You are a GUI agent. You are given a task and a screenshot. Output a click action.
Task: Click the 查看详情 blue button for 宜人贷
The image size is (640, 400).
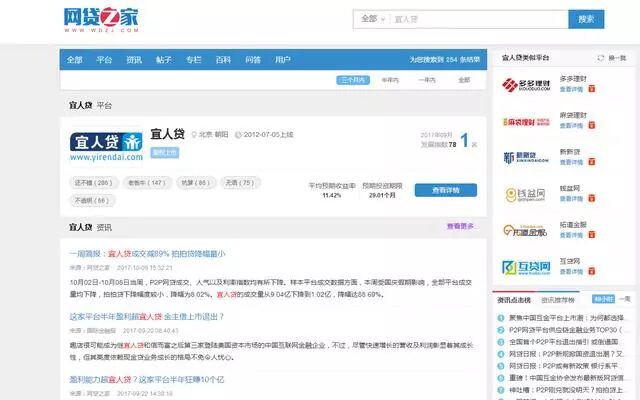(x=446, y=190)
